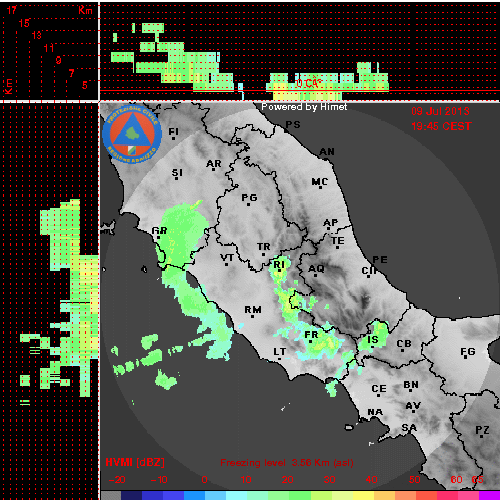Click the '-20' value on the dBZ scale

pos(117,480)
